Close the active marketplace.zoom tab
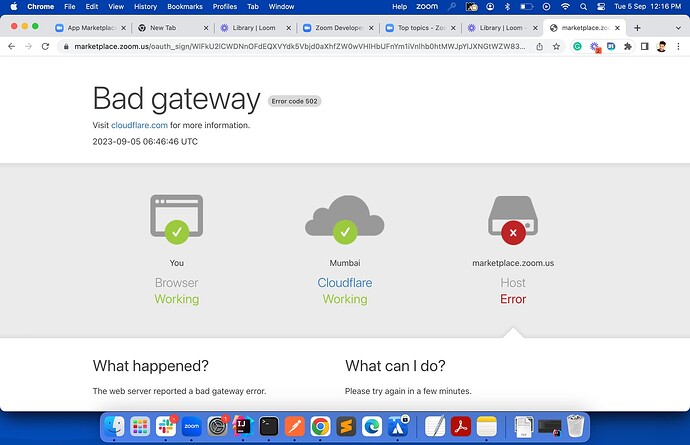 pos(617,28)
